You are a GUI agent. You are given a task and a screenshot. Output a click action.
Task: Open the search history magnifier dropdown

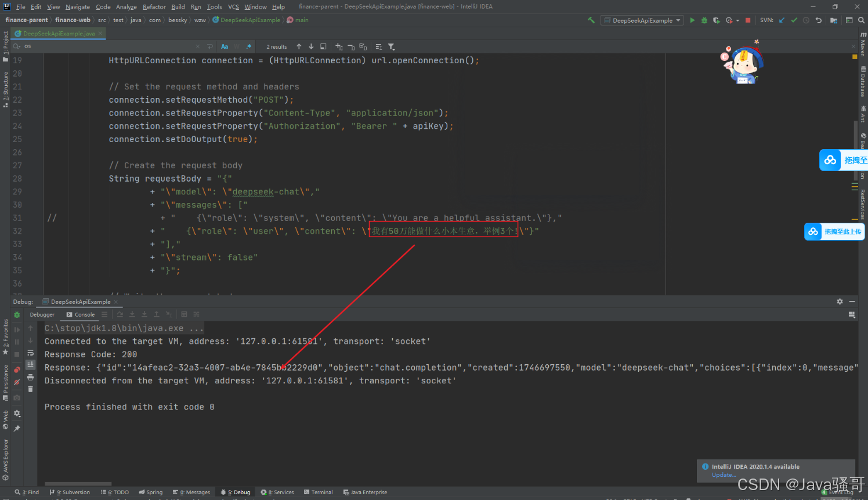point(17,46)
